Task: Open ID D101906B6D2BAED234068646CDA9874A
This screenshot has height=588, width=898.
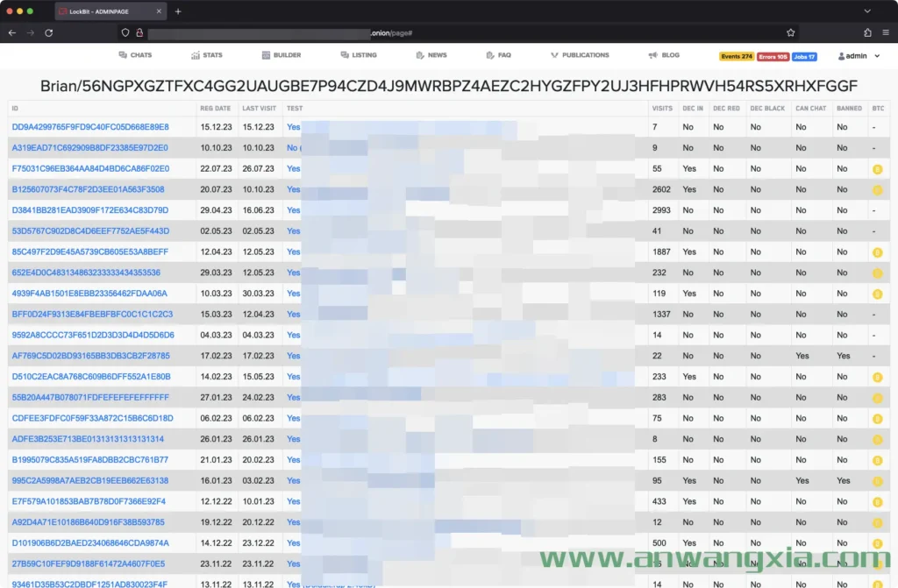Action: [x=90, y=543]
